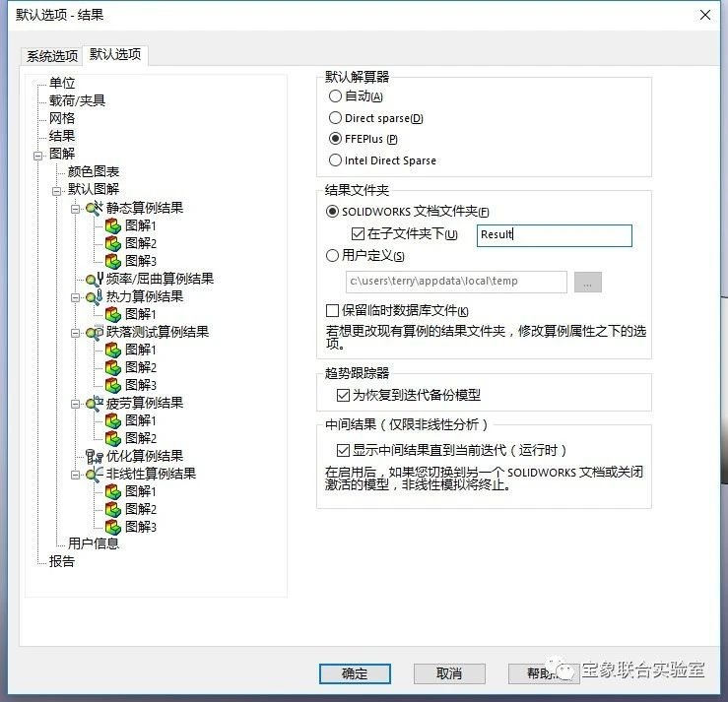The width and height of the screenshot is (728, 702).
Task: Select 用户信息 in the tree
Action: pyautogui.click(x=94, y=543)
